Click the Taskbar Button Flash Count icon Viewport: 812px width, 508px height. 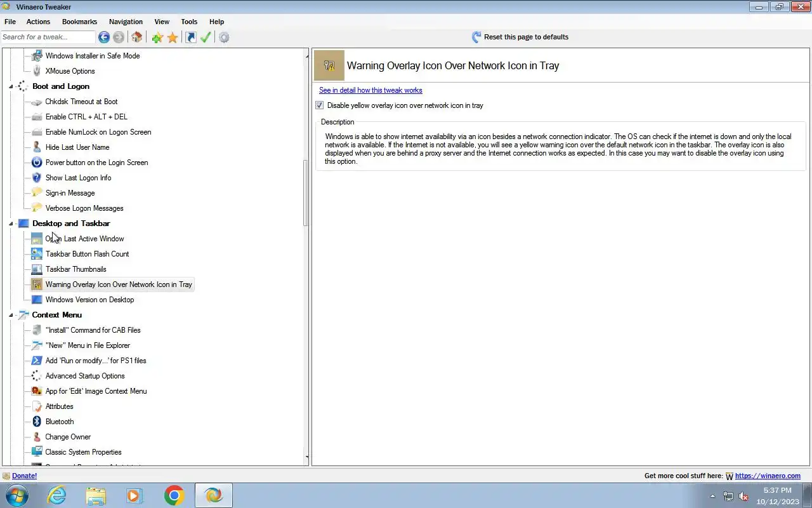(x=37, y=254)
